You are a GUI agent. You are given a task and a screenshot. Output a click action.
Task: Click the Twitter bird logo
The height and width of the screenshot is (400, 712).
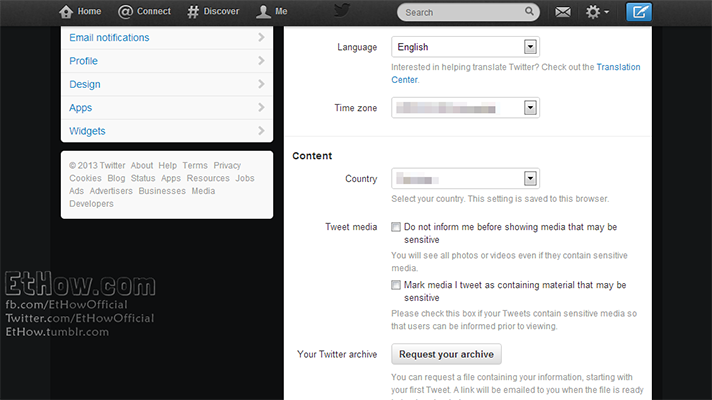click(342, 10)
